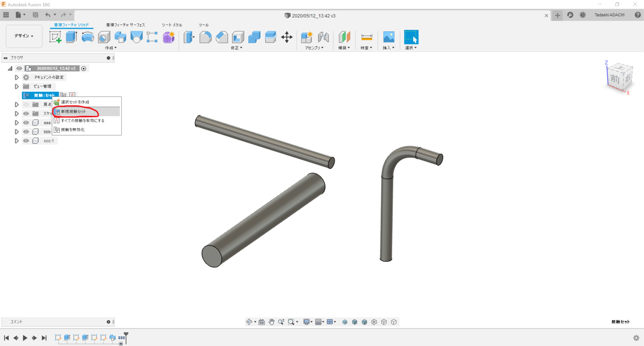644x346 pixels.
Task: Toggle visibility of bbb component
Action: pos(26,132)
